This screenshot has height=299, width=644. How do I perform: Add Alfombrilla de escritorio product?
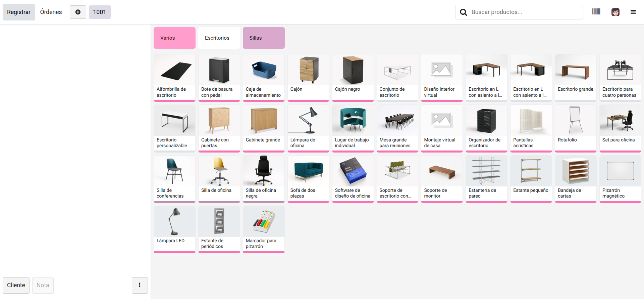click(x=174, y=78)
